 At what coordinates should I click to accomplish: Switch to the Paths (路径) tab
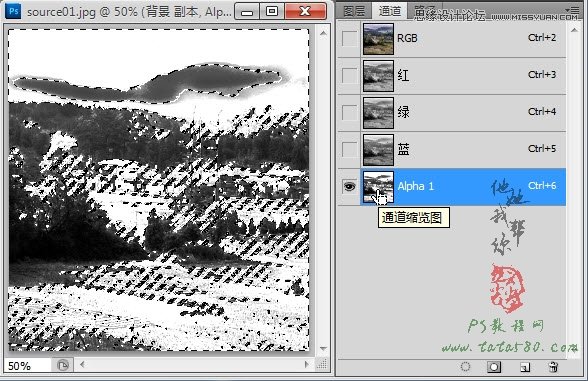pyautogui.click(x=425, y=11)
